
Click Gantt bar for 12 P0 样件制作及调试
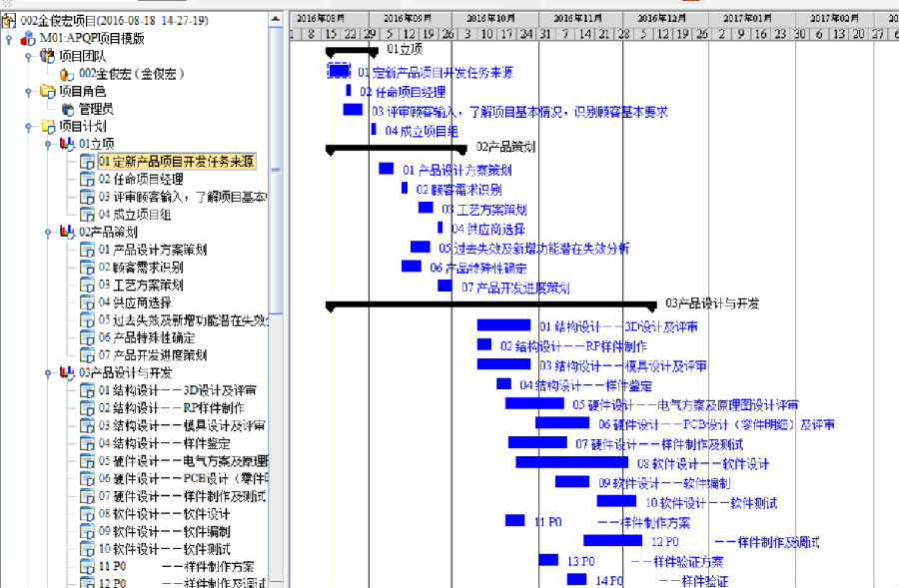point(613,540)
